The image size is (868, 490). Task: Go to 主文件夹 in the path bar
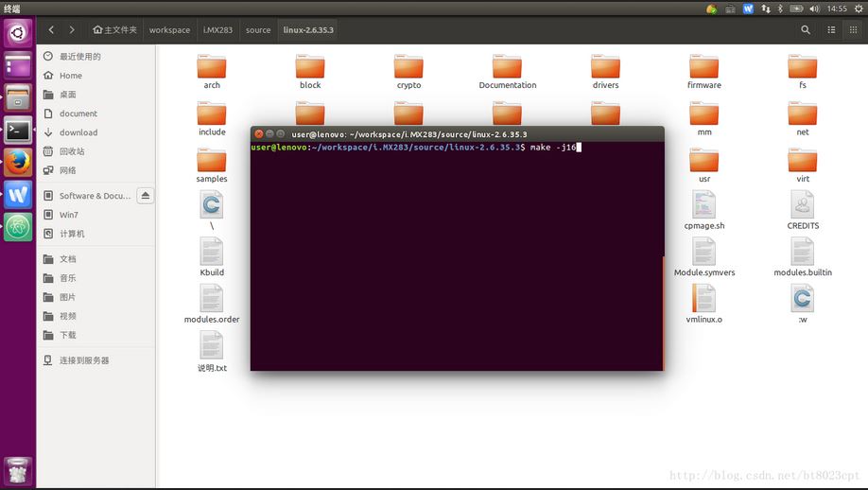click(x=114, y=30)
